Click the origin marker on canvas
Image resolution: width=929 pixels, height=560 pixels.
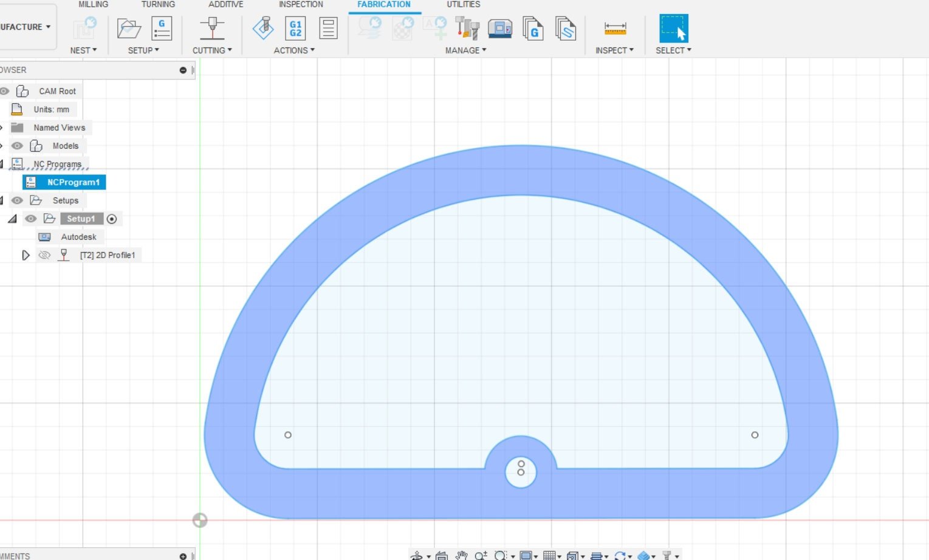pyautogui.click(x=200, y=521)
